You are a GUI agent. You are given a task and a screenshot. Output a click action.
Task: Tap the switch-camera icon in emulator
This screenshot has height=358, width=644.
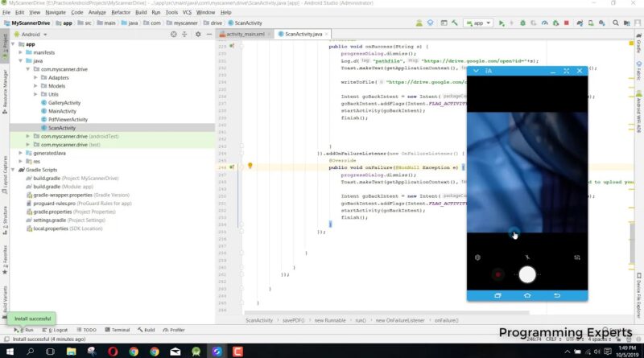(x=577, y=257)
